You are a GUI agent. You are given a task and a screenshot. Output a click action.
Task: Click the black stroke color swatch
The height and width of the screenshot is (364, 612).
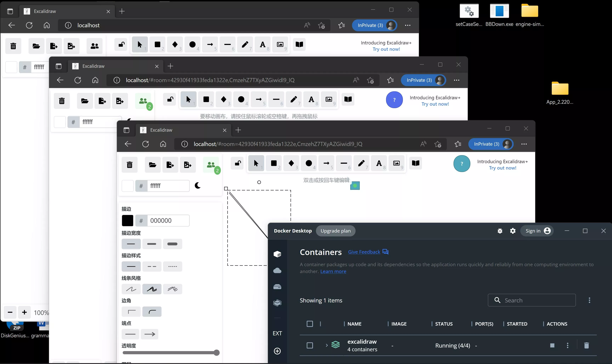pos(128,220)
